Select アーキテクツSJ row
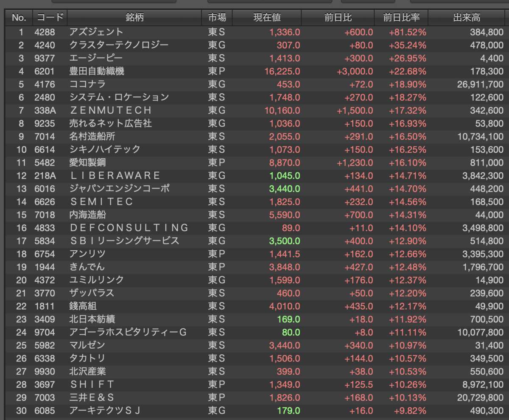509x420 pixels. pyautogui.click(x=255, y=411)
